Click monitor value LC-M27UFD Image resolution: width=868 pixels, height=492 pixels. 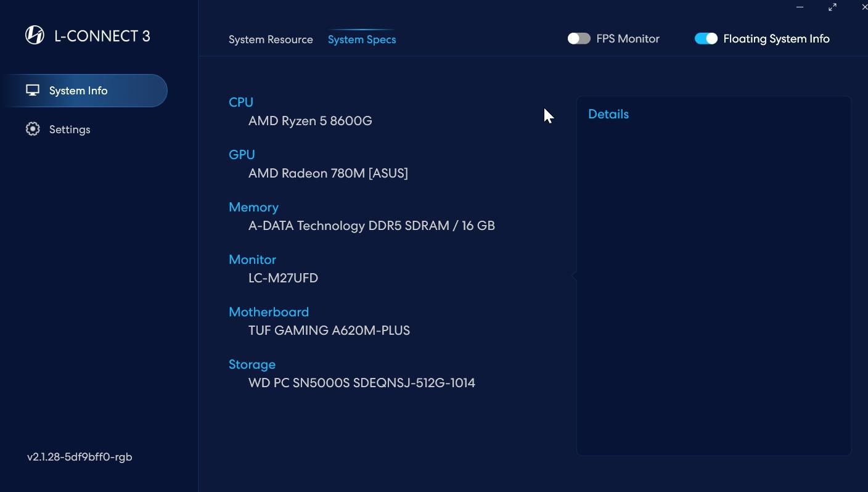pyautogui.click(x=283, y=278)
